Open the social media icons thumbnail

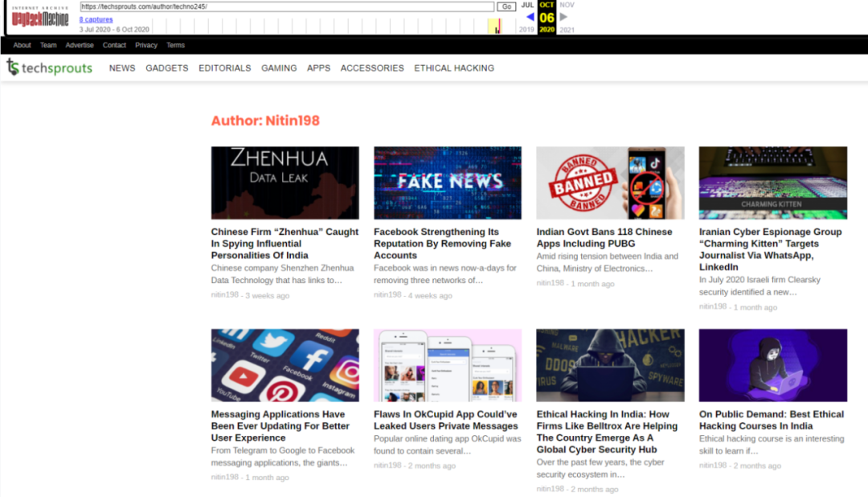(285, 365)
